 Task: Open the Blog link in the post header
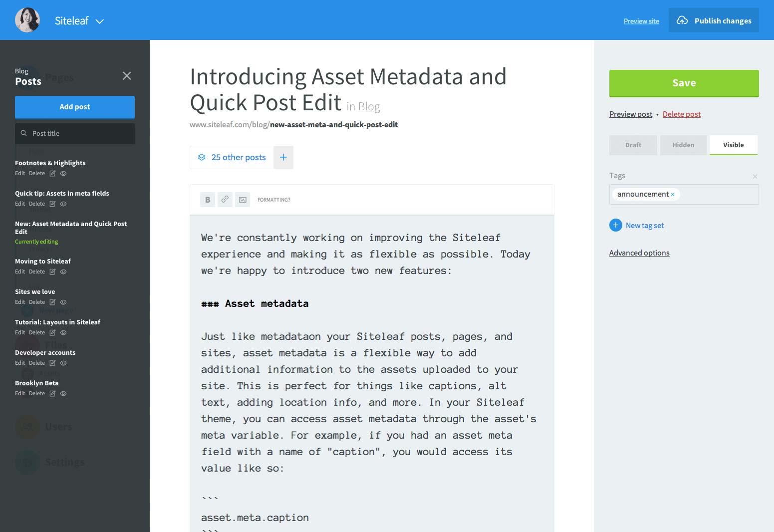[369, 106]
